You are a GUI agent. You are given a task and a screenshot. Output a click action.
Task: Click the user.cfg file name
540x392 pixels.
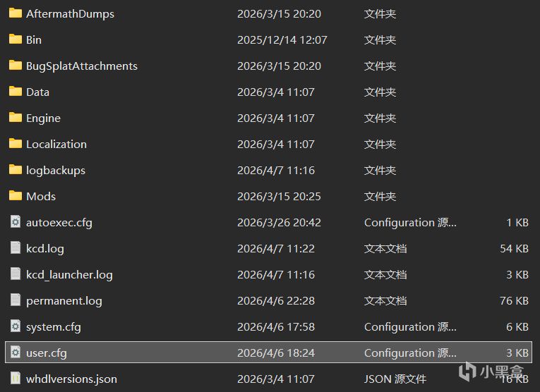47,353
